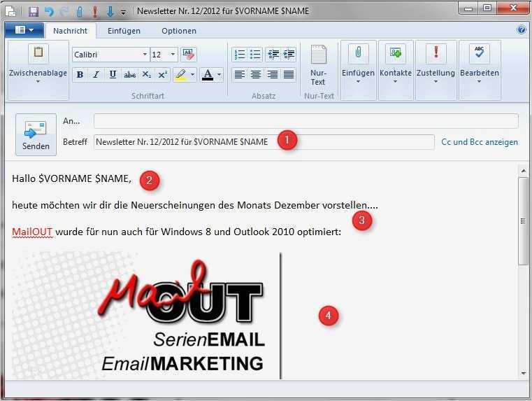532x401 pixels.
Task: Click the greeting line Hallo $VORNAME $NAME
Action: click(71, 178)
